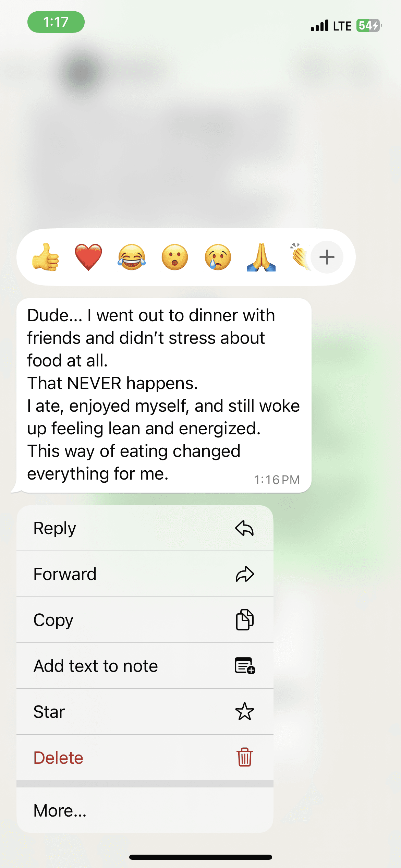The height and width of the screenshot is (868, 401).
Task: React with the laughing tears emoji
Action: (132, 257)
